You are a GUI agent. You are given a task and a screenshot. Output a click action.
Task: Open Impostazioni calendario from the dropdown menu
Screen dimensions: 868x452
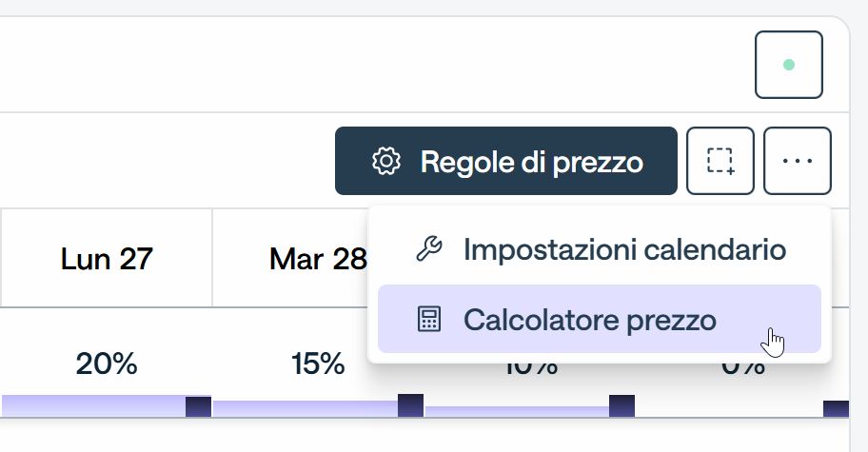(x=599, y=249)
